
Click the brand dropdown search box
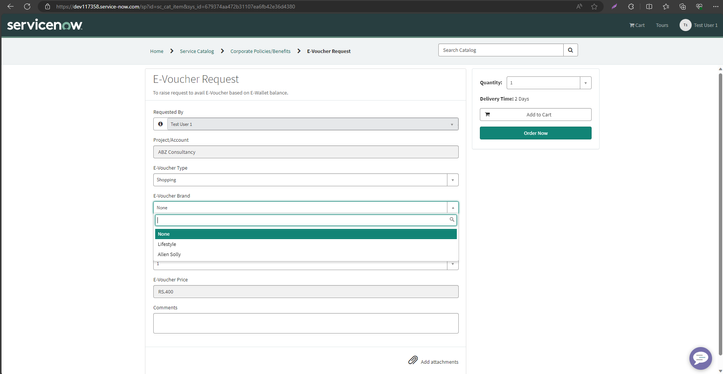[306, 220]
